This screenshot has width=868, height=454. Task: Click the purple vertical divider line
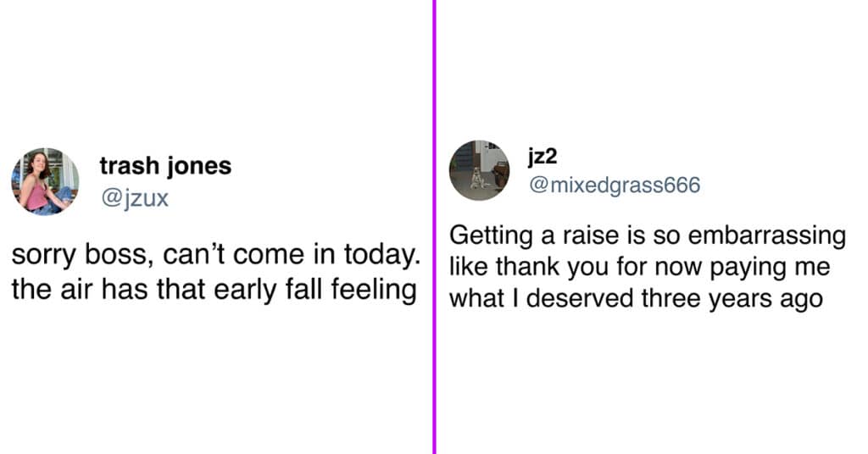(x=435, y=227)
